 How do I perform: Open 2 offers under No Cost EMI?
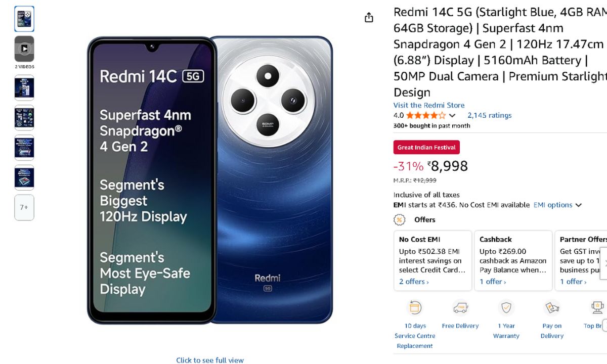[x=414, y=282]
